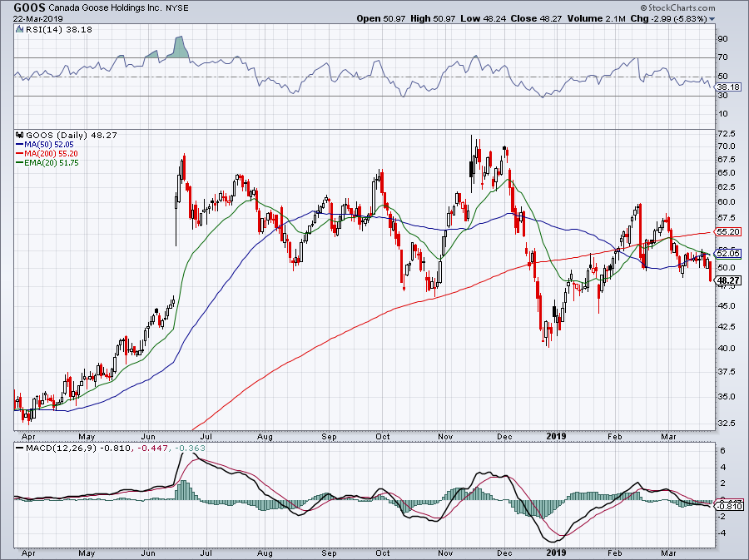749x560 pixels.
Task: Click the -0.363 MACD histogram value
Action: tap(190, 448)
